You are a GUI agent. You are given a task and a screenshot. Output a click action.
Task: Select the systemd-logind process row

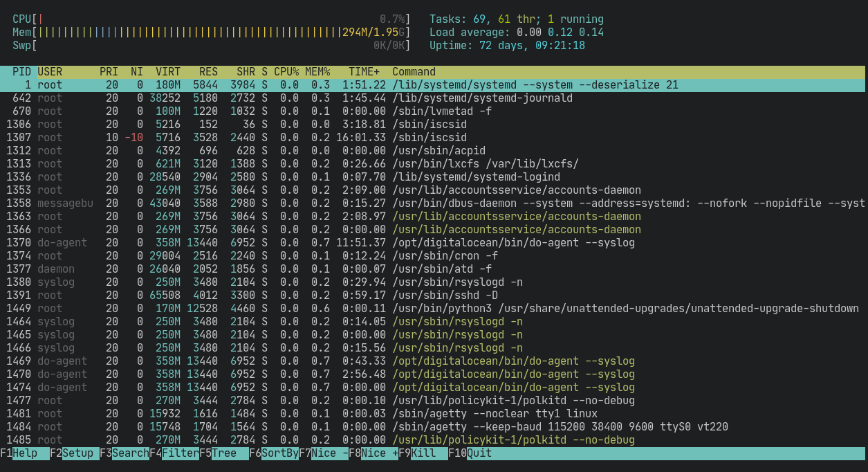coord(433,177)
